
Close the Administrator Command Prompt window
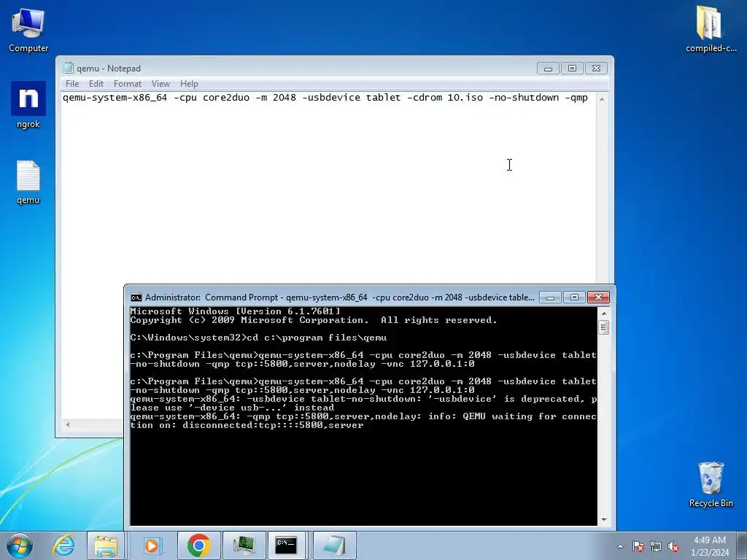point(598,297)
